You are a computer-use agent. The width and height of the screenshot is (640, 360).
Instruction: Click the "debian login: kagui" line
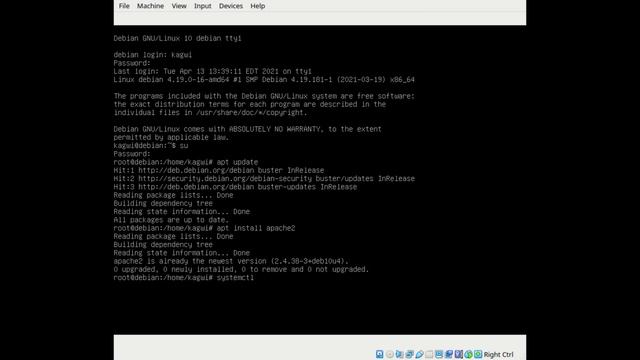(x=153, y=55)
